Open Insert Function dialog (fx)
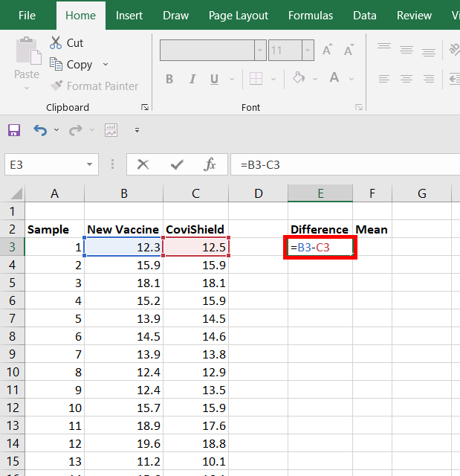 click(x=210, y=164)
